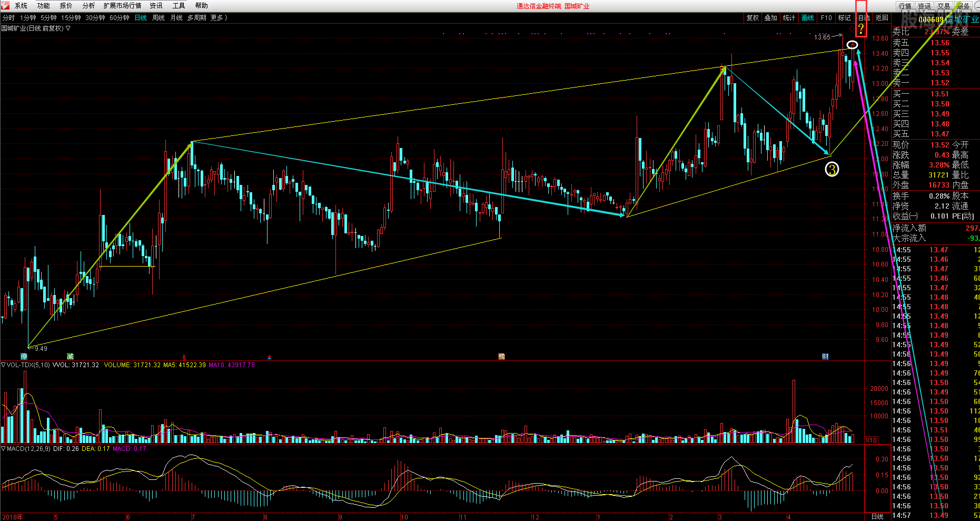
Task: Click the 9.49 low price label
Action: [x=41, y=349]
